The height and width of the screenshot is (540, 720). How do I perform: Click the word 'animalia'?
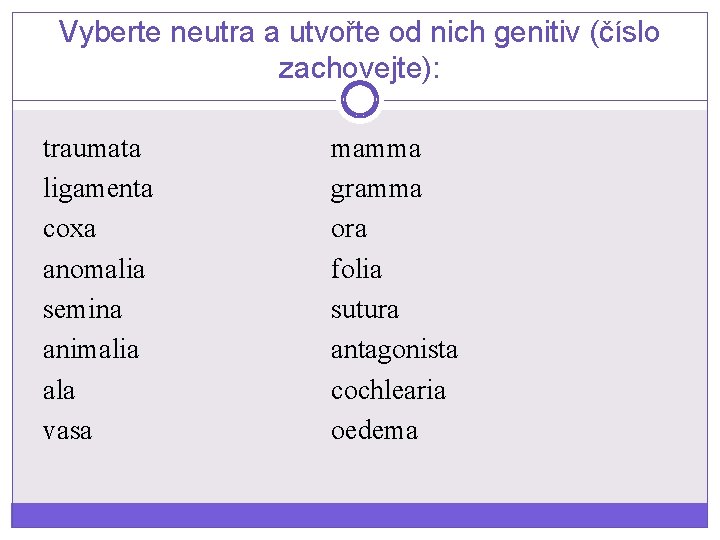click(x=91, y=350)
